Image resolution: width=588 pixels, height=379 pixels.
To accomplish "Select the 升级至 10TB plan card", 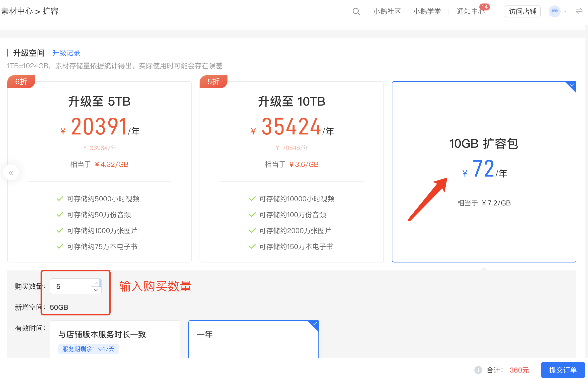I will pos(292,172).
